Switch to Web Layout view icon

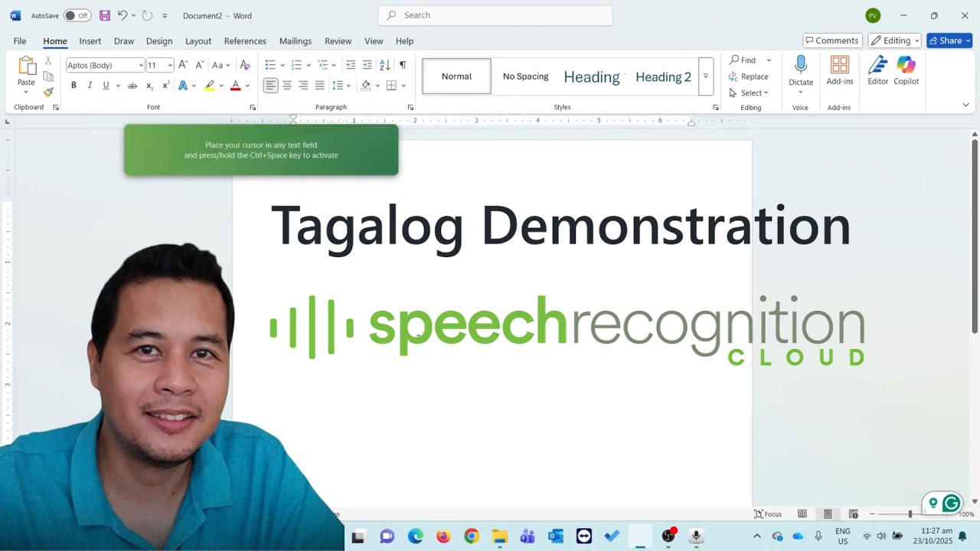(854, 514)
